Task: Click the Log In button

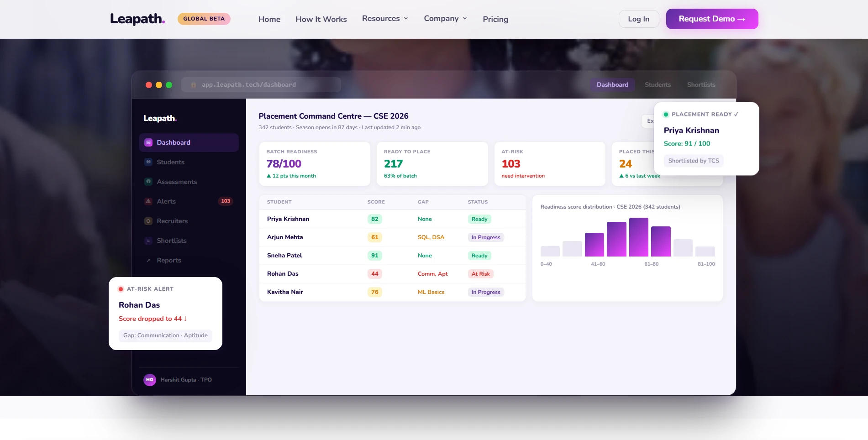Action: coord(639,19)
